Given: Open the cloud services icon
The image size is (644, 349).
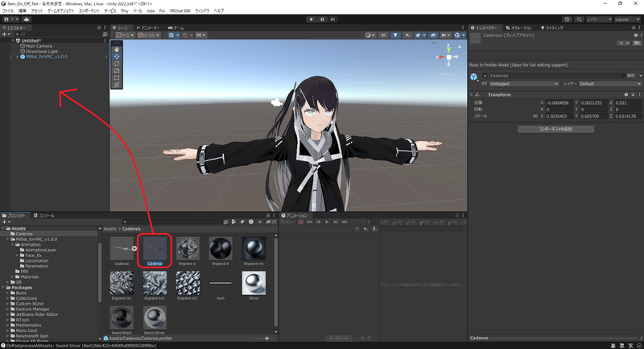Looking at the screenshot, I should click(27, 19).
